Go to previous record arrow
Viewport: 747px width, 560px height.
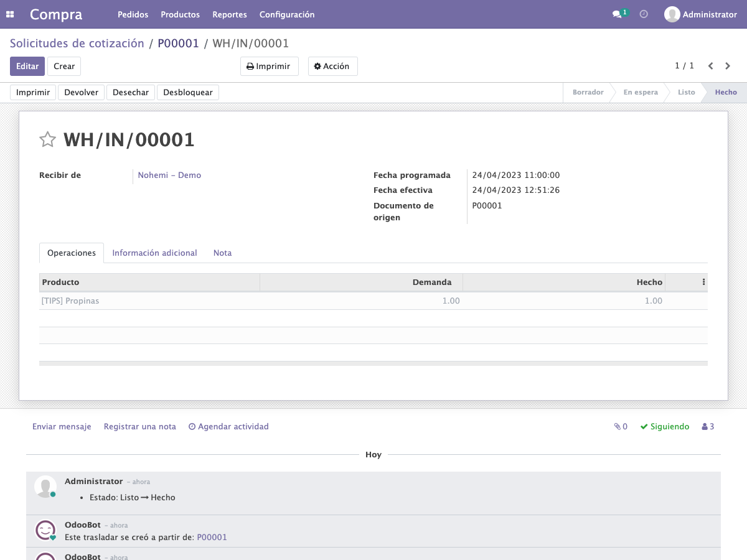click(710, 66)
